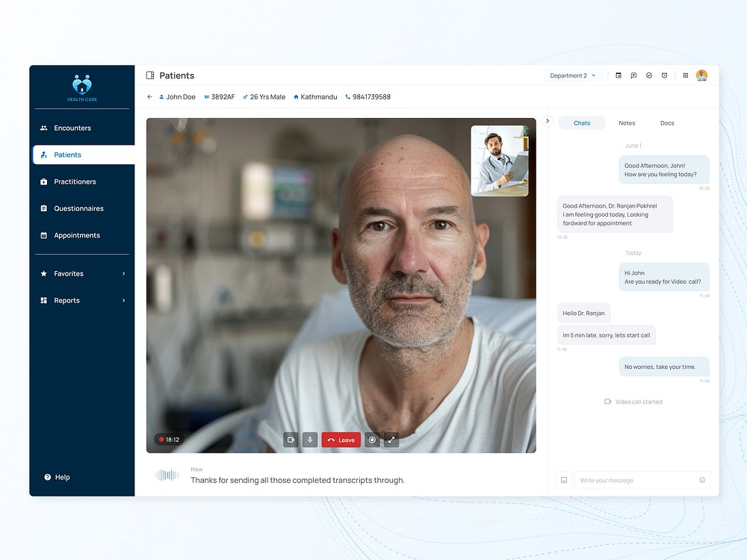Select Patients in the sidebar
747x560 pixels.
coord(84,155)
